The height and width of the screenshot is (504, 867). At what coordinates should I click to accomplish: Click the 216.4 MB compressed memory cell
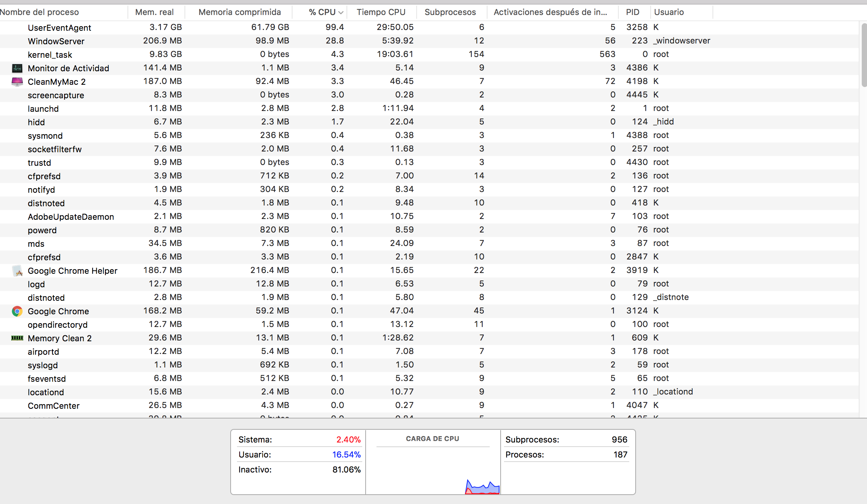pyautogui.click(x=270, y=270)
